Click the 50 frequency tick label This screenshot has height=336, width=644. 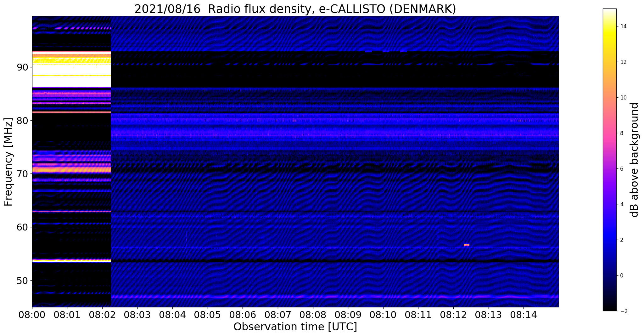coord(22,280)
